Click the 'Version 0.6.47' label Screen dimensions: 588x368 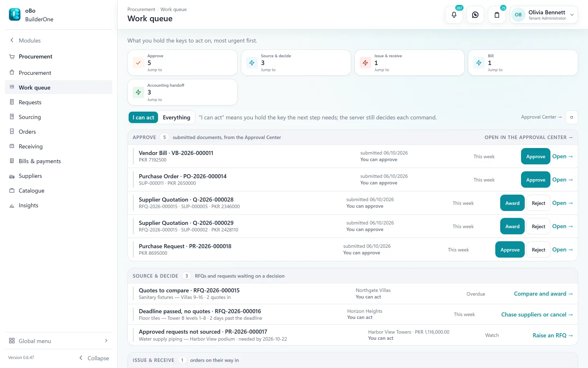pyautogui.click(x=21, y=358)
